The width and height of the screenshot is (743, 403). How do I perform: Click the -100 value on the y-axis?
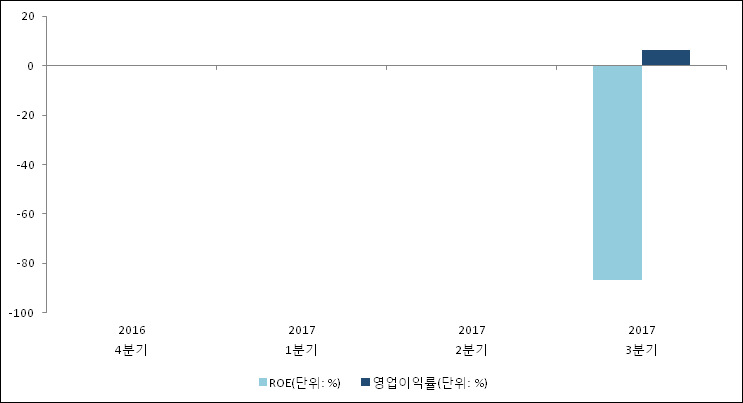22,312
